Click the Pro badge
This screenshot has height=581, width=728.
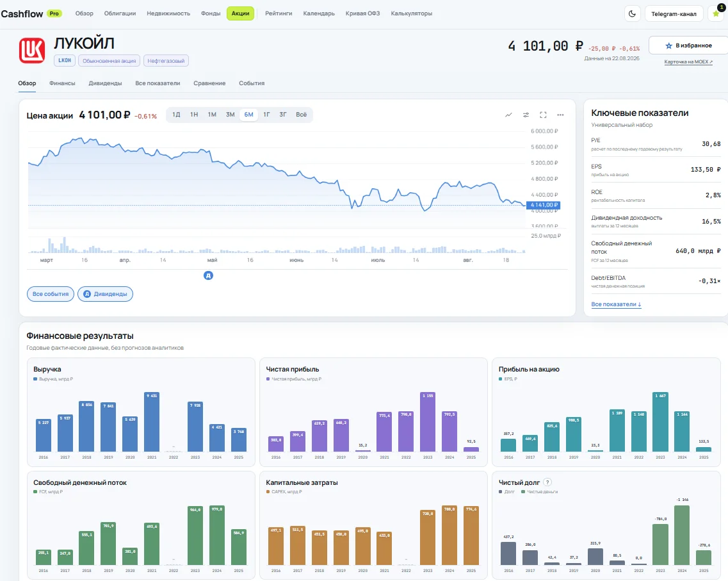(x=54, y=13)
